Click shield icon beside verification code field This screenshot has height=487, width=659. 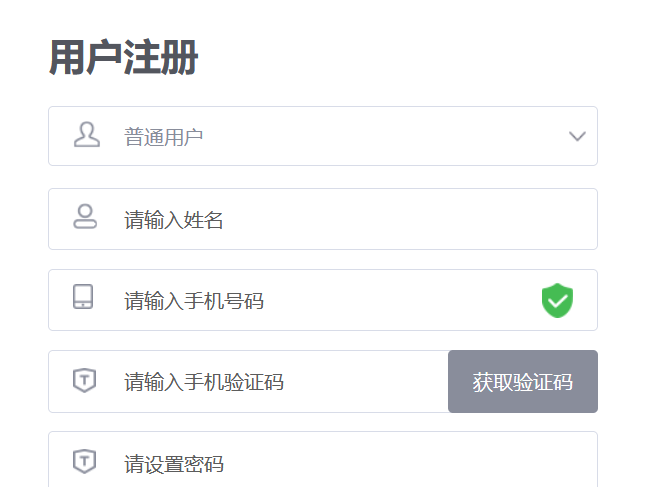[x=85, y=380]
